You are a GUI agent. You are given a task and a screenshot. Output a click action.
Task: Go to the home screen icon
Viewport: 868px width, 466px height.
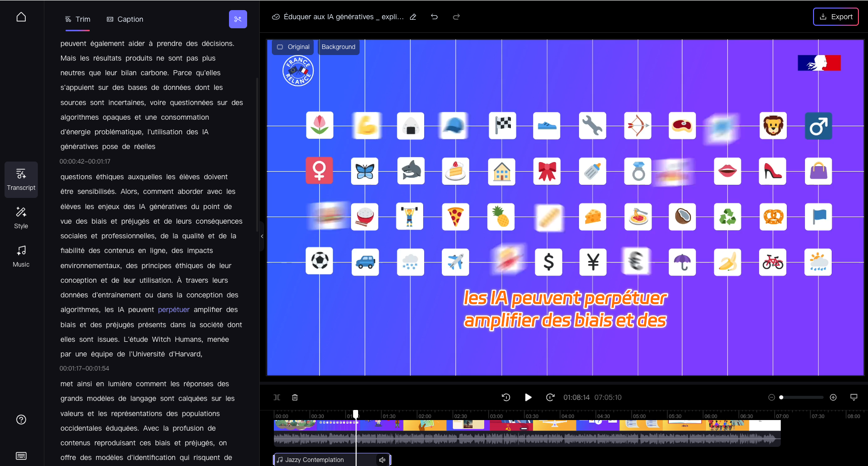(x=21, y=17)
